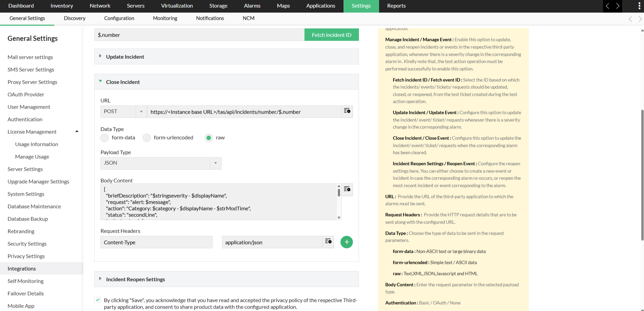
Task: Open the Database Backup settings link
Action: click(x=28, y=219)
